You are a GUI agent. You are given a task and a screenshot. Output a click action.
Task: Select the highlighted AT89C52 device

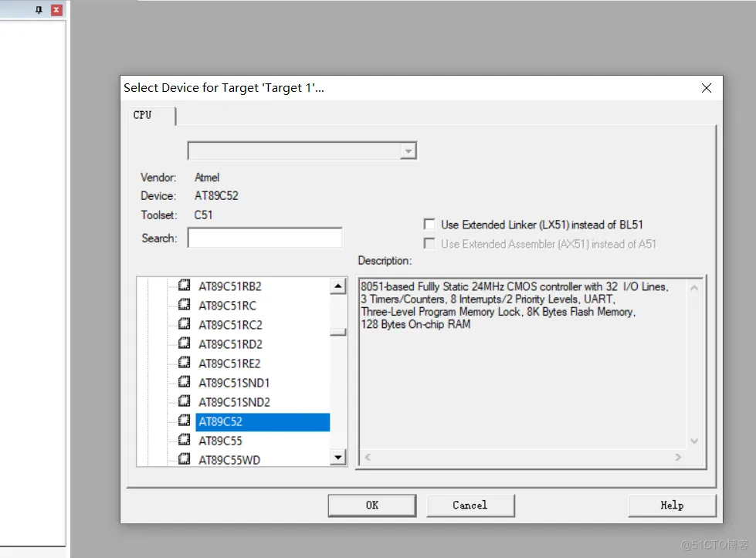263,421
